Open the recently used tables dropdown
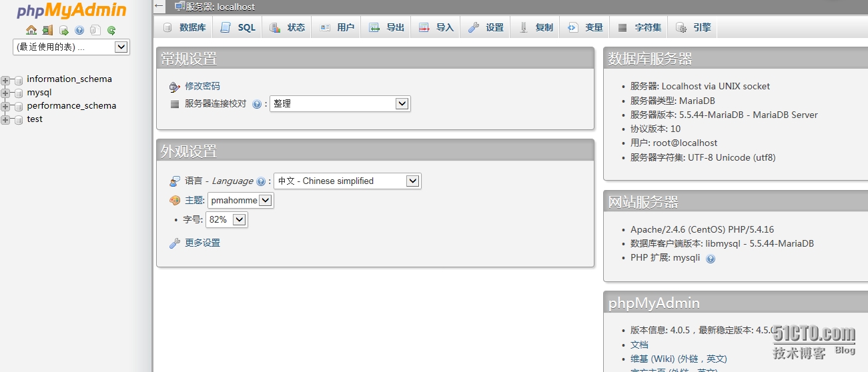The width and height of the screenshot is (868, 372). click(x=71, y=47)
